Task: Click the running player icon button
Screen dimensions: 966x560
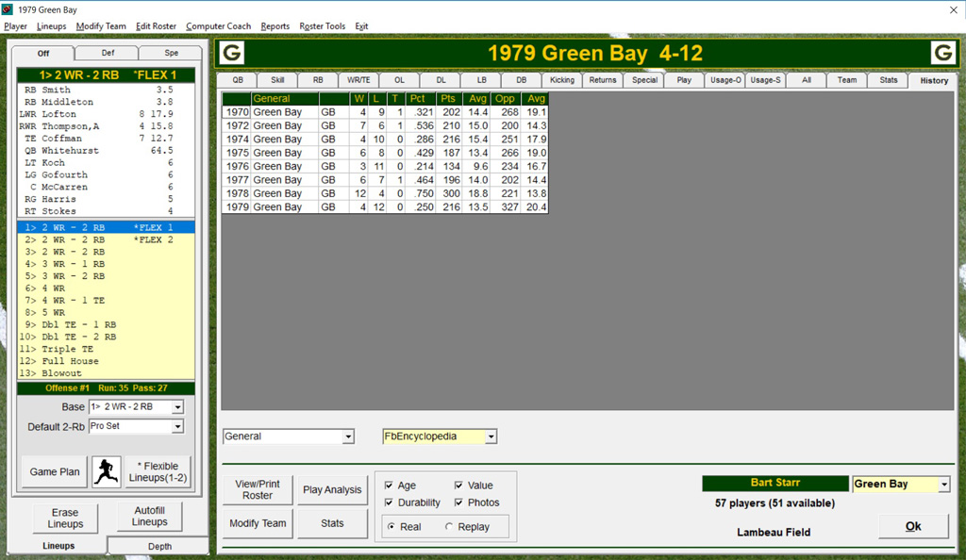Action: click(107, 471)
